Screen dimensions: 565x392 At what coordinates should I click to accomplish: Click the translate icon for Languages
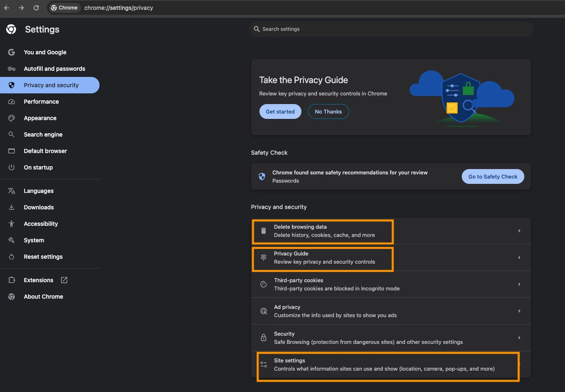point(12,191)
